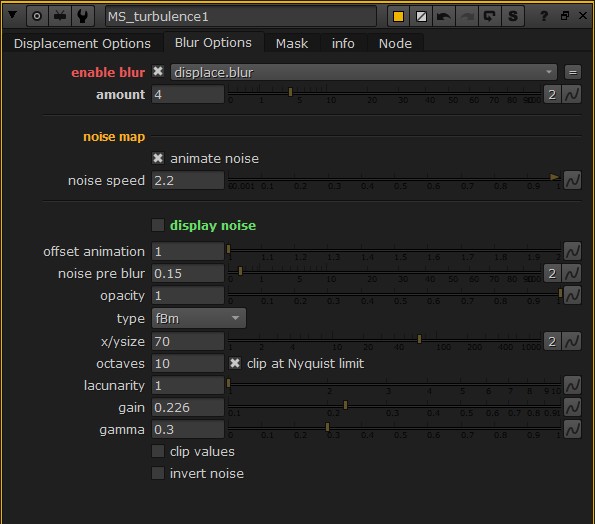This screenshot has height=524, width=595.
Task: Click the S-shaped icon in the header
Action: 513,16
